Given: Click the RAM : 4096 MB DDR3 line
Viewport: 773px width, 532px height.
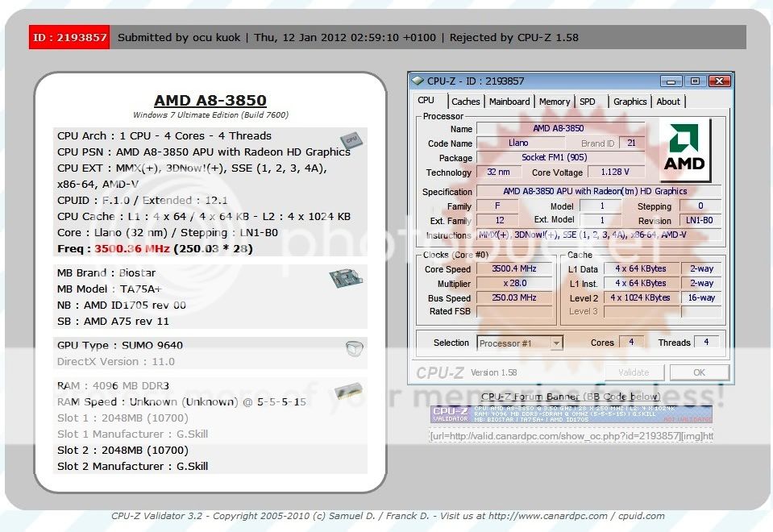Looking at the screenshot, I should [113, 385].
